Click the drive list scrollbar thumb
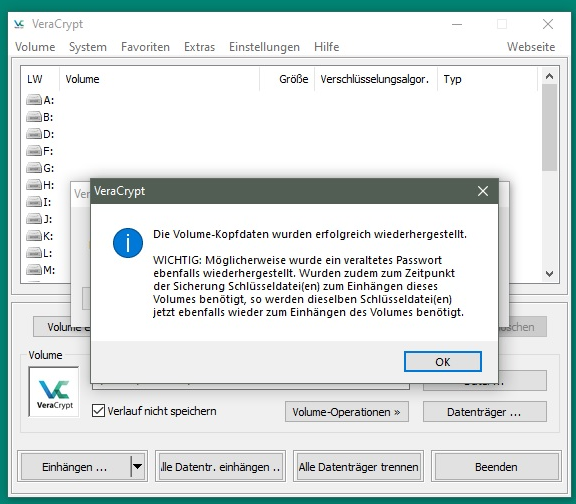576x504 pixels. click(x=549, y=127)
